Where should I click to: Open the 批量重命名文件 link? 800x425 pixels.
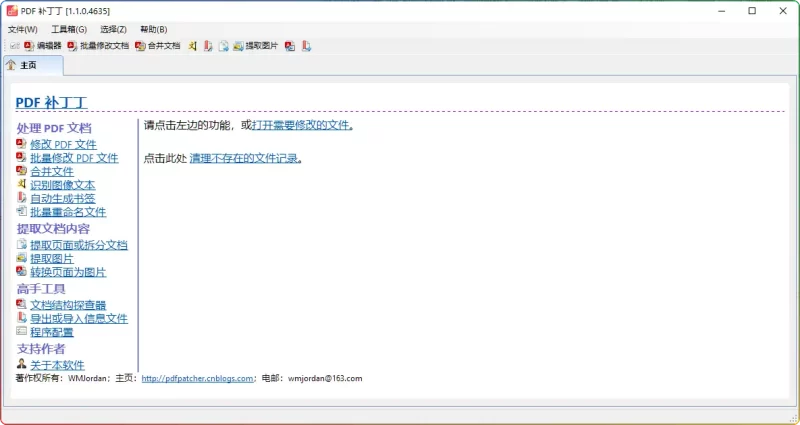point(68,212)
